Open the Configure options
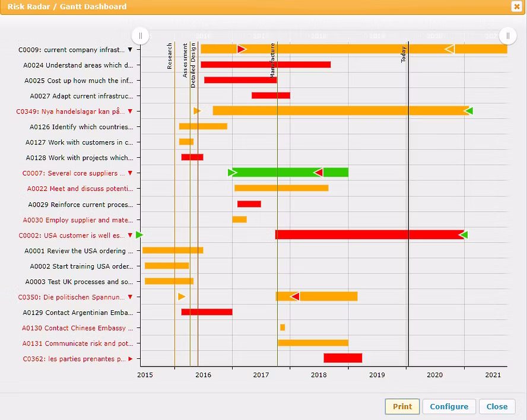The image size is (527, 420). pos(449,406)
